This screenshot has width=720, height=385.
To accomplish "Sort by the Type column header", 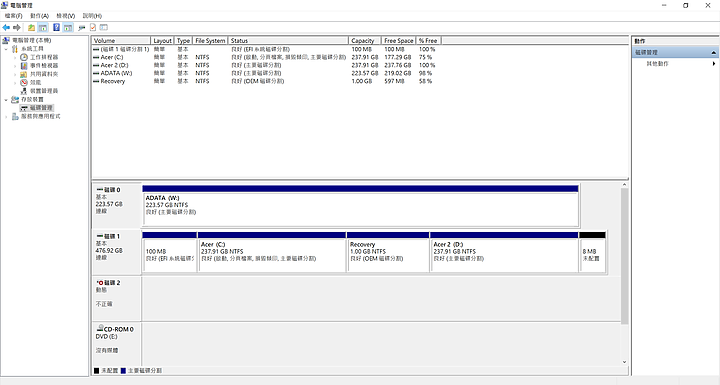I will click(x=184, y=40).
